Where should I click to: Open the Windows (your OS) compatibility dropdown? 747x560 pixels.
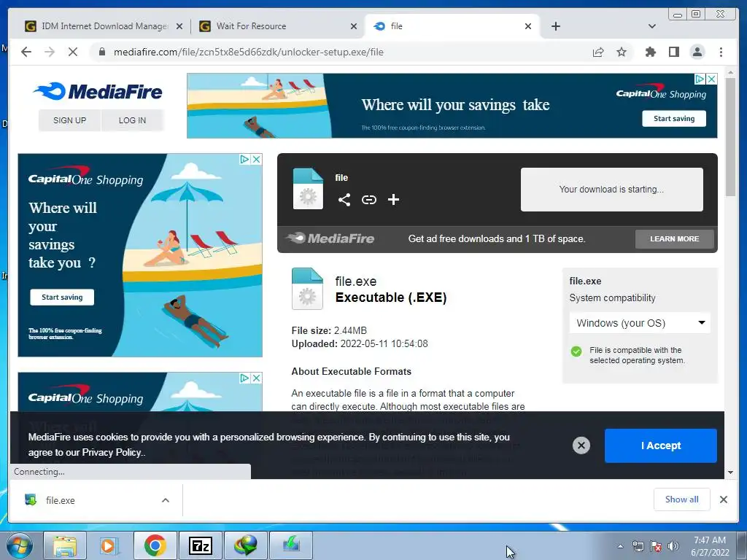640,323
